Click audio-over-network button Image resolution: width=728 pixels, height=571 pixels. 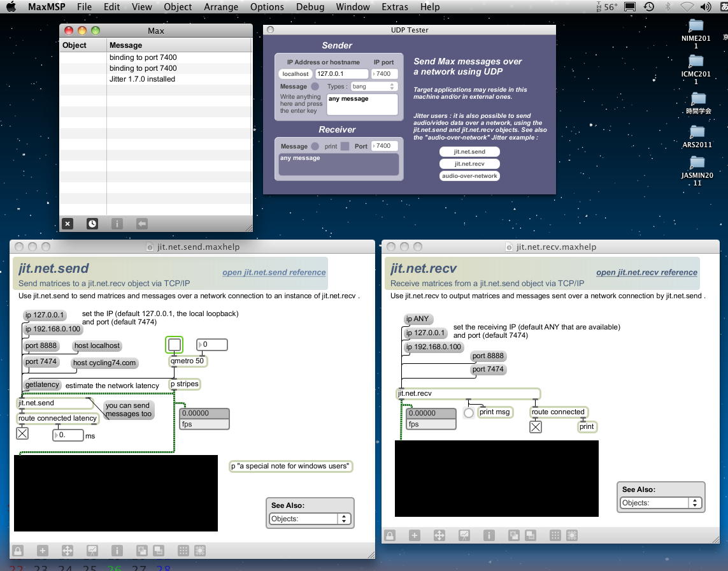pos(469,176)
